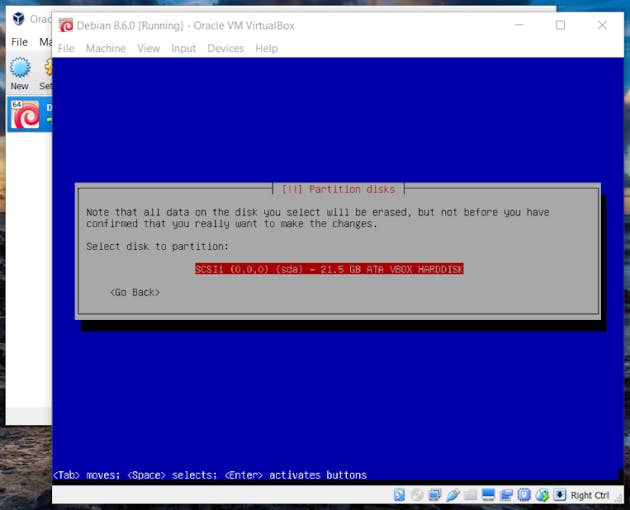Click the hard disk activity status icon
This screenshot has width=630, height=510.
[x=399, y=495]
